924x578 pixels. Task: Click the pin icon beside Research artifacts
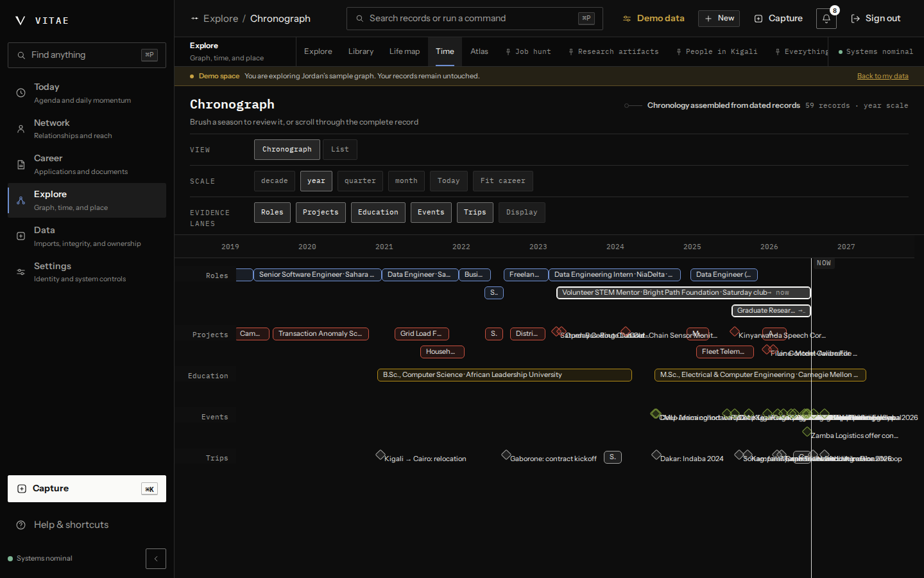(571, 52)
